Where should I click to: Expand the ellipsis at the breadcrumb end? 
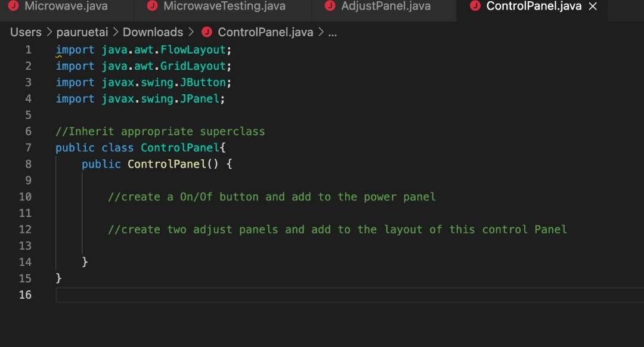point(334,33)
